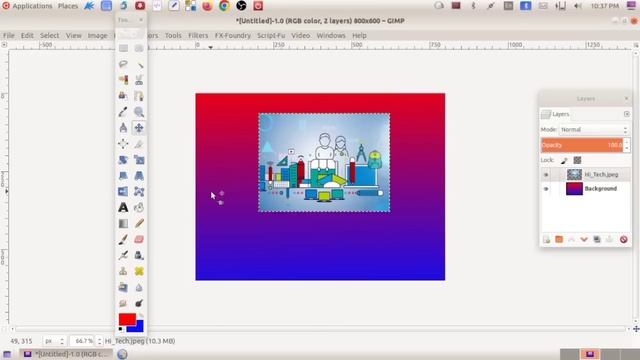Lower the layer with down arrow

click(584, 240)
